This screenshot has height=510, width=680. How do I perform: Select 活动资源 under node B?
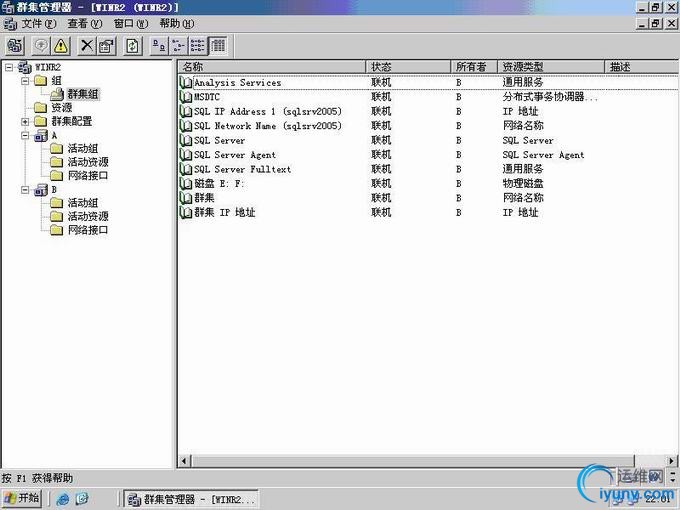(x=88, y=216)
